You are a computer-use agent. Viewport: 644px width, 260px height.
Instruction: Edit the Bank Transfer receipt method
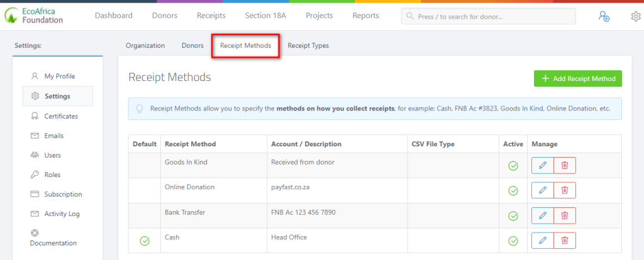click(543, 215)
